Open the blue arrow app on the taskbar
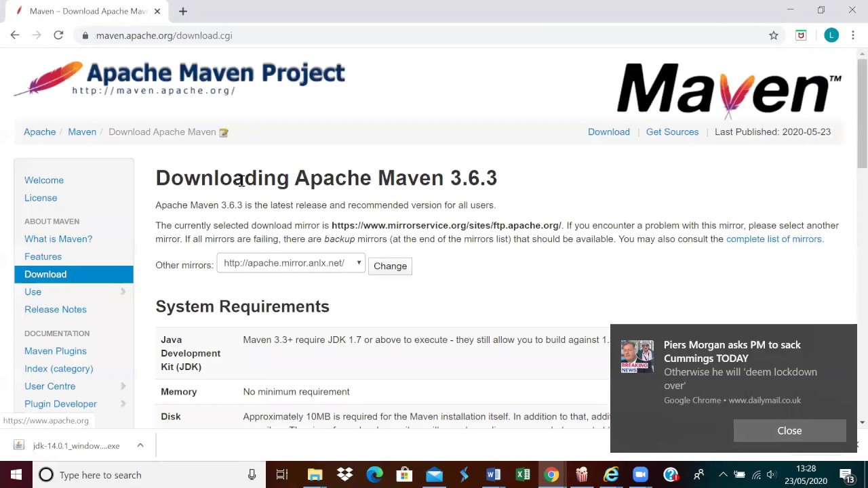This screenshot has height=488, width=868. pos(464,475)
